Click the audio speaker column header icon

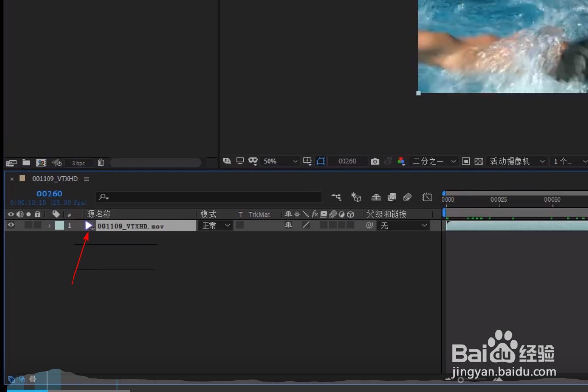20,214
